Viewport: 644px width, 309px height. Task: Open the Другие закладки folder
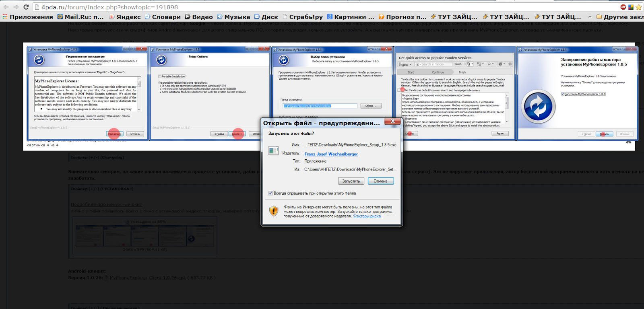pos(620,17)
